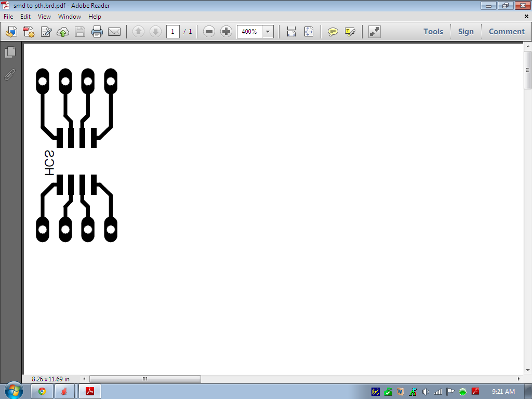Image resolution: width=532 pixels, height=399 pixels.
Task: Select the Highlight text tool
Action: pos(350,32)
